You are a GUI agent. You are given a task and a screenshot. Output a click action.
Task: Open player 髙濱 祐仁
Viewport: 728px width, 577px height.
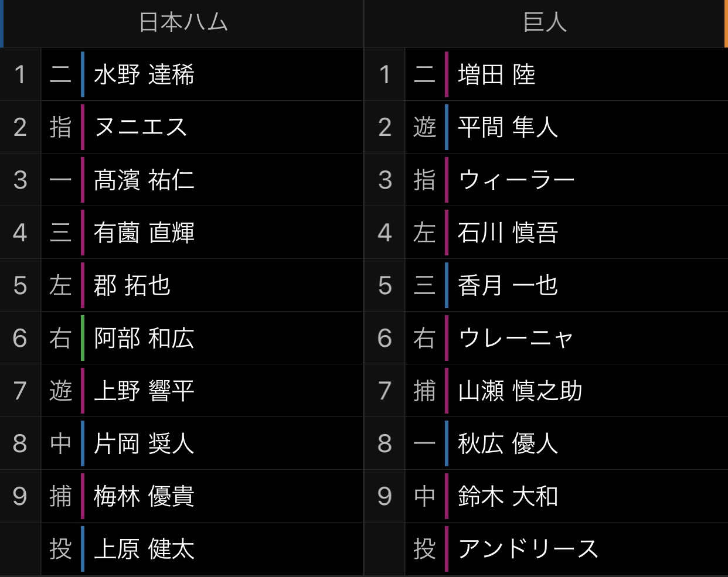click(144, 180)
